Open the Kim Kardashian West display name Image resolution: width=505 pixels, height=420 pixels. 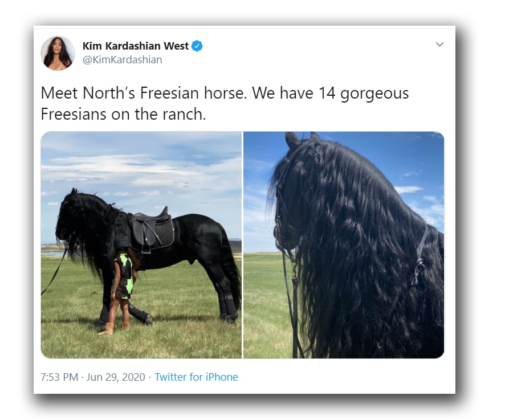point(135,46)
